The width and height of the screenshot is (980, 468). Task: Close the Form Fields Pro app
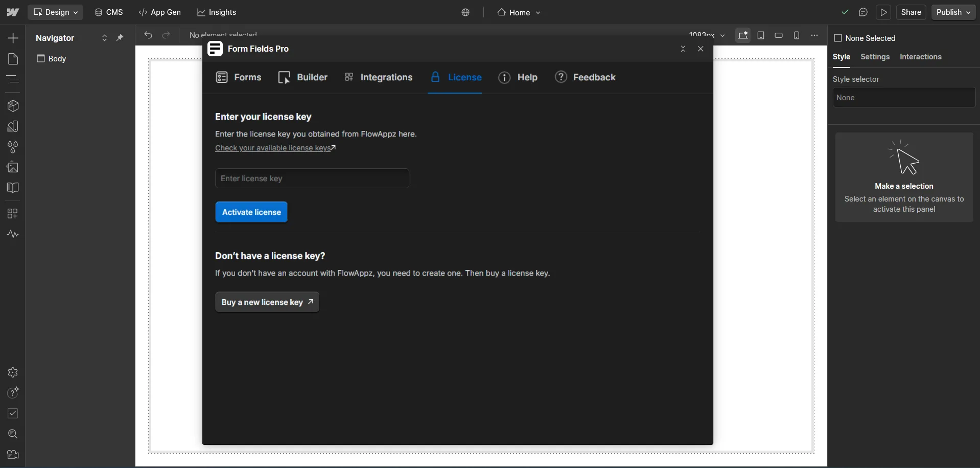coord(701,49)
